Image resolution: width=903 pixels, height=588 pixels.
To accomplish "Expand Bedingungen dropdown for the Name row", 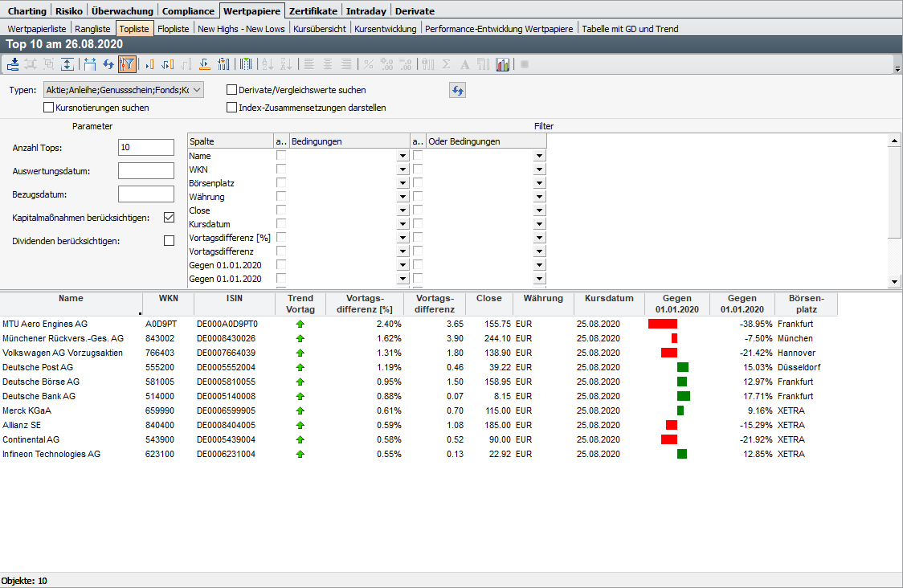I will (402, 156).
